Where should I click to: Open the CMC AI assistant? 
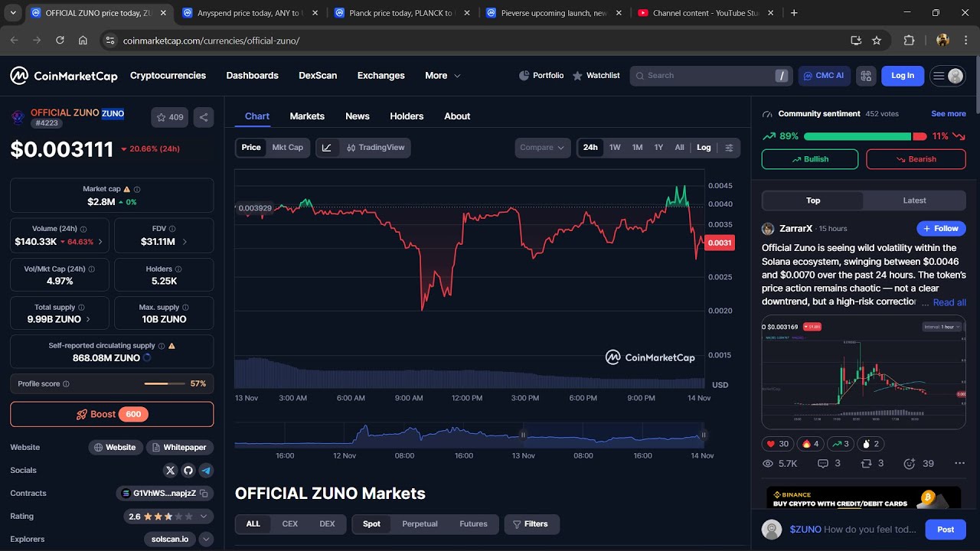(x=823, y=76)
